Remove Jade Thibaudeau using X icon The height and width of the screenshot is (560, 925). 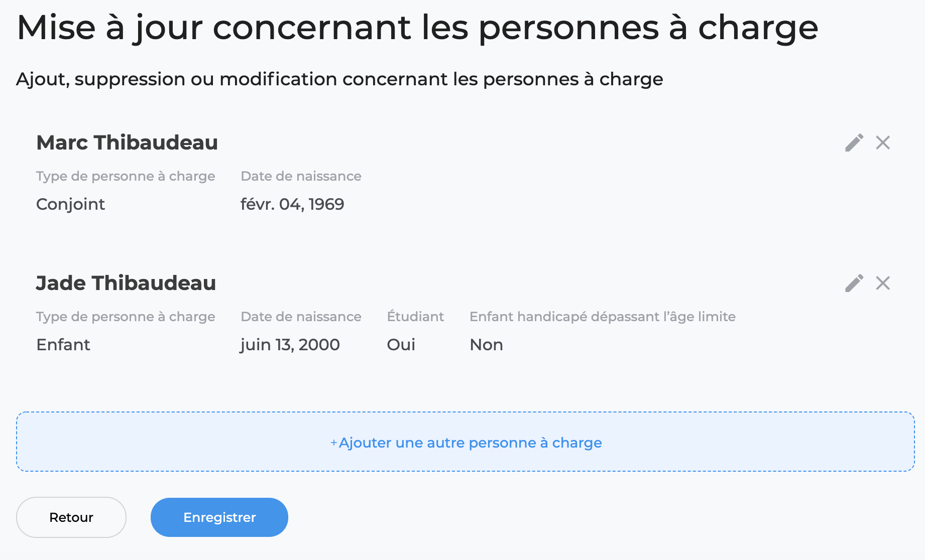[883, 283]
